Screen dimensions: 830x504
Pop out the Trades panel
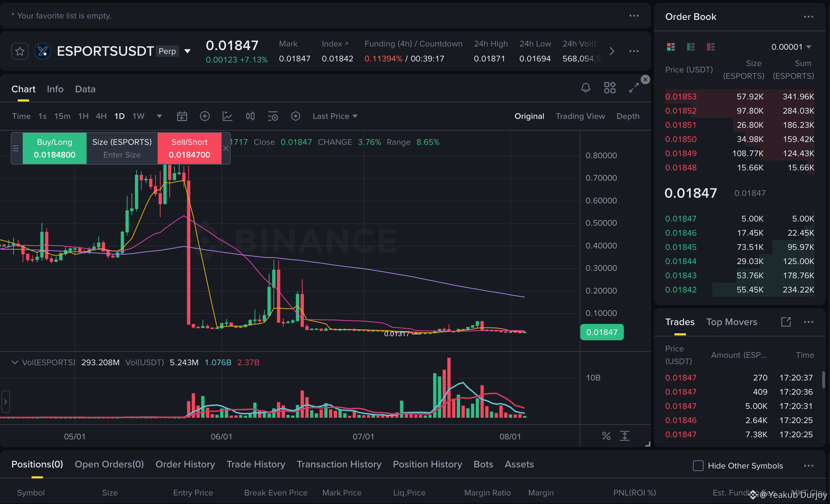click(786, 322)
